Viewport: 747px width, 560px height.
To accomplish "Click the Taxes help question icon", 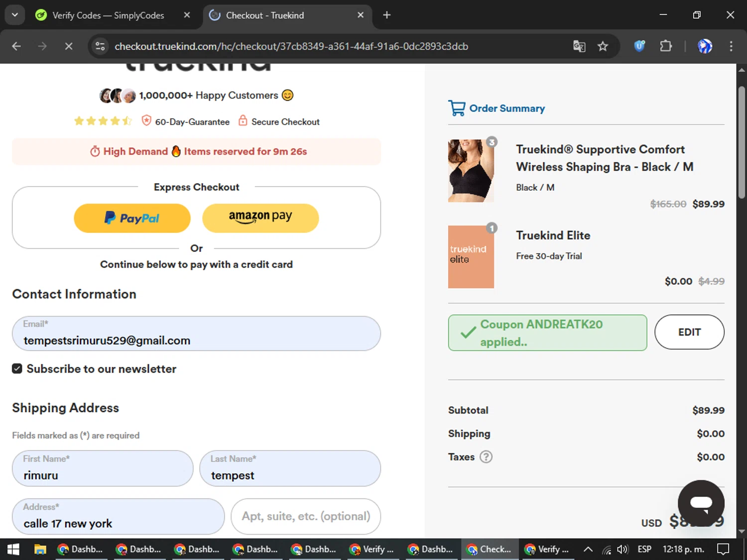I will [x=486, y=457].
